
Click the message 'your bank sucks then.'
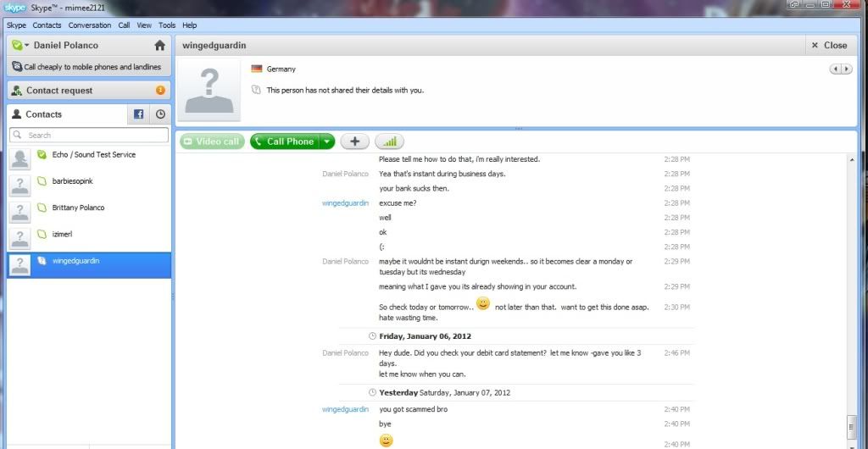(414, 189)
